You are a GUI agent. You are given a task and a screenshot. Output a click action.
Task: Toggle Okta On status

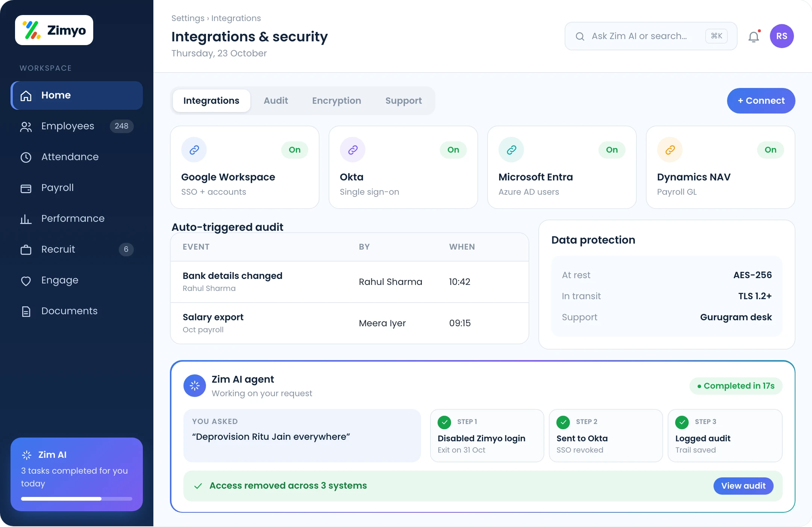(453, 150)
